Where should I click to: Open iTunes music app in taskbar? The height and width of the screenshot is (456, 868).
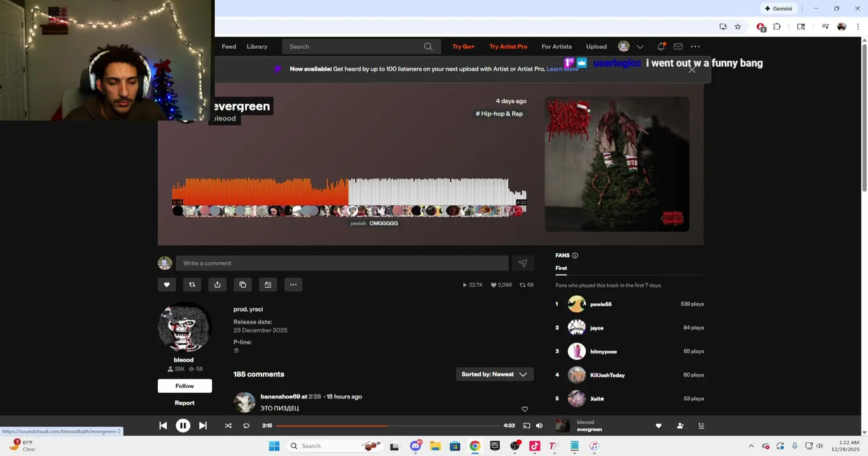pos(594,446)
